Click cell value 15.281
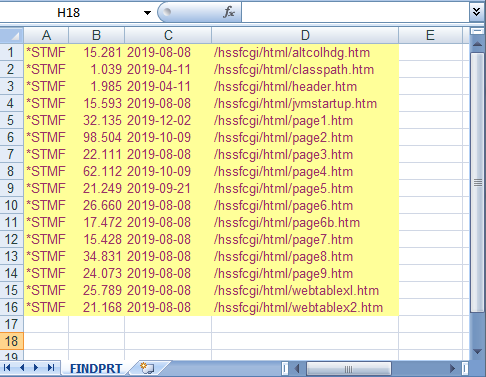Viewport: 486px width, 377px height. [96, 52]
